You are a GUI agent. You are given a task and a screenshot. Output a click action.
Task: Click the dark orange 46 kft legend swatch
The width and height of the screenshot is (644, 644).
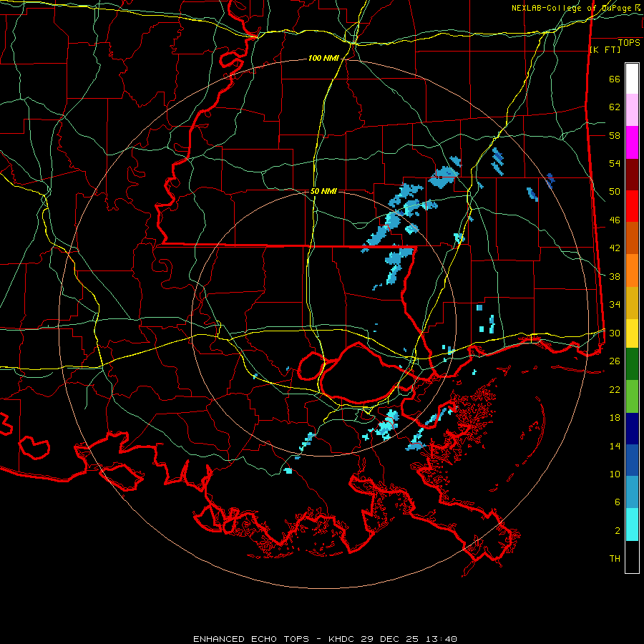[632, 238]
